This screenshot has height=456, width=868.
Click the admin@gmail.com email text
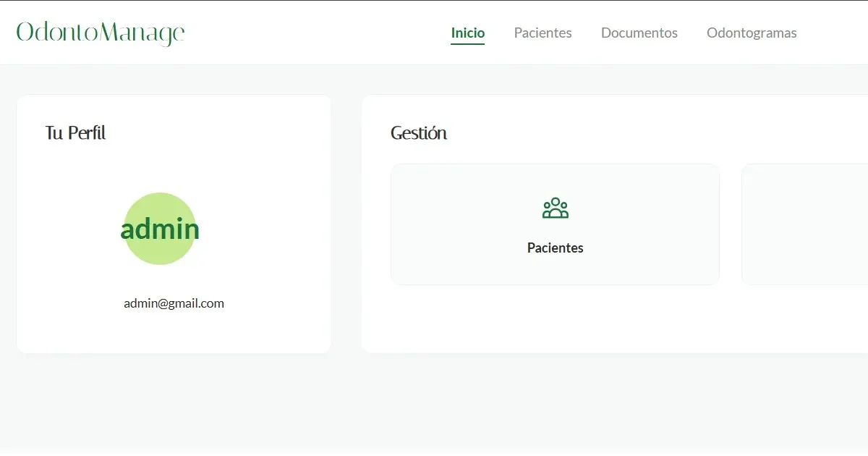tap(174, 303)
